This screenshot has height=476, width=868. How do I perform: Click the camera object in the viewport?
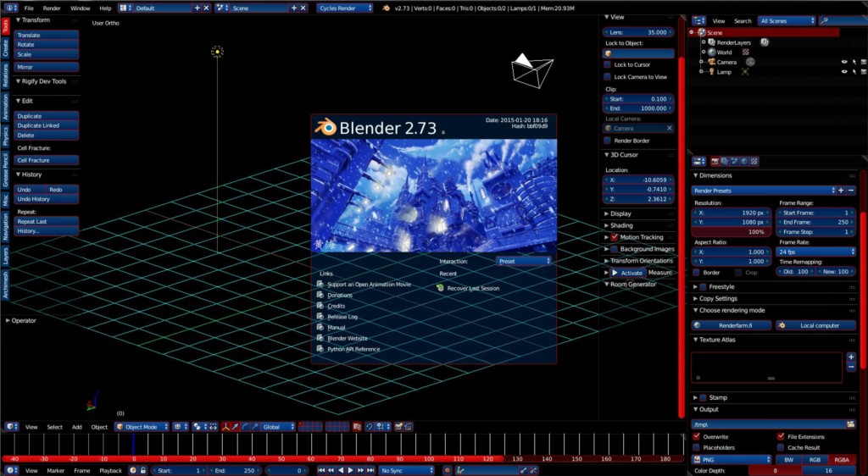(532, 69)
